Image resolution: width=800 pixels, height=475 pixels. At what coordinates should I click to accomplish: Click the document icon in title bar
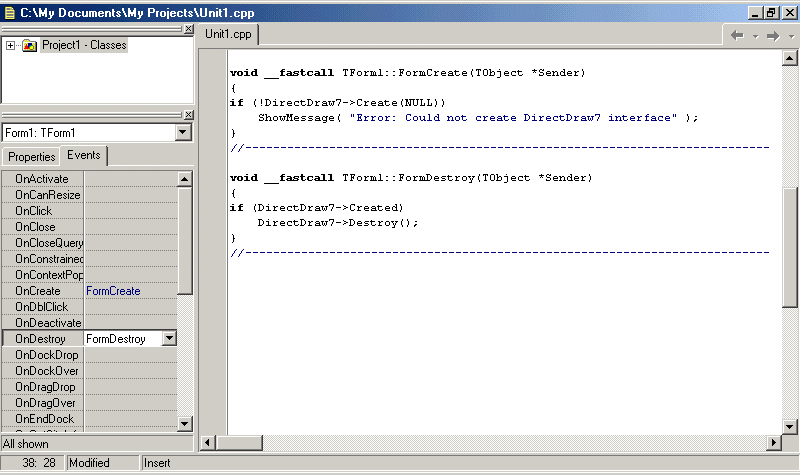click(9, 11)
